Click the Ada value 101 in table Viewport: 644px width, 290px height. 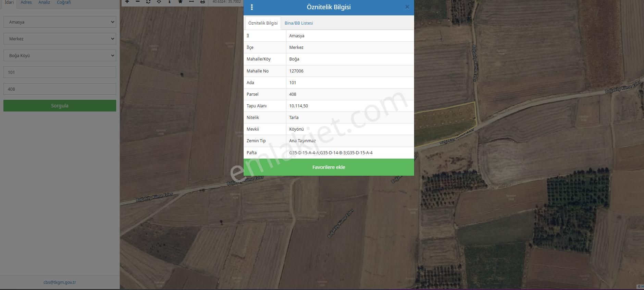click(x=293, y=83)
